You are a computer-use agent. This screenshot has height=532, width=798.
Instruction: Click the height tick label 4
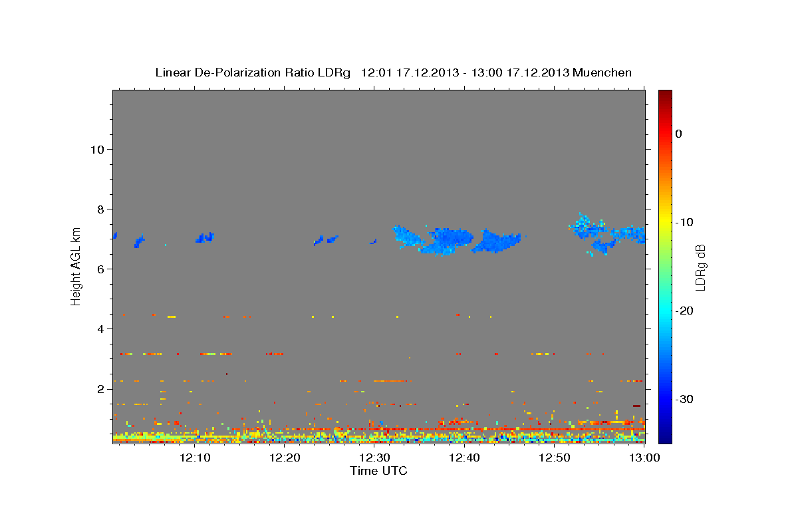[100, 329]
